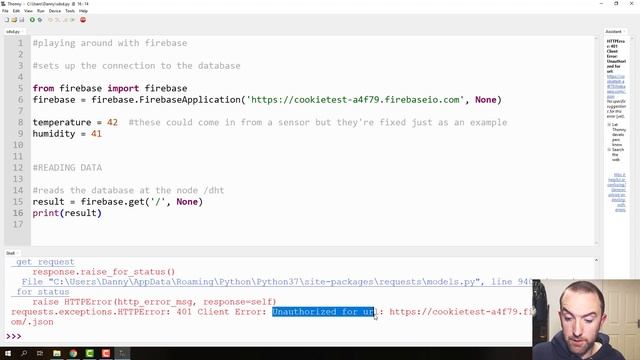640x360 pixels.
Task: Run current script with green play icon
Action: (x=32, y=20)
